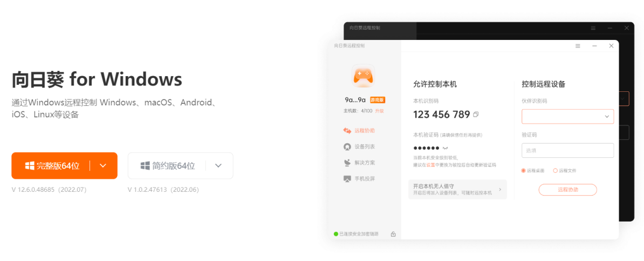This screenshot has width=644, height=261.
Task: Click the 设备列表 icon in sidebar
Action: coord(347,146)
